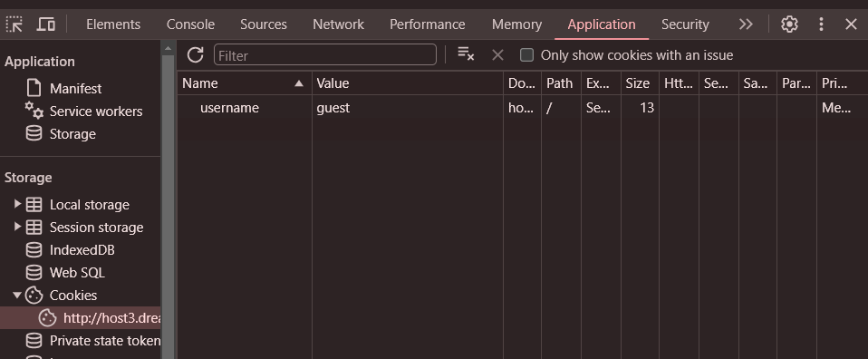868x359 pixels.
Task: Click the username cookie's domain cell
Action: tap(522, 108)
